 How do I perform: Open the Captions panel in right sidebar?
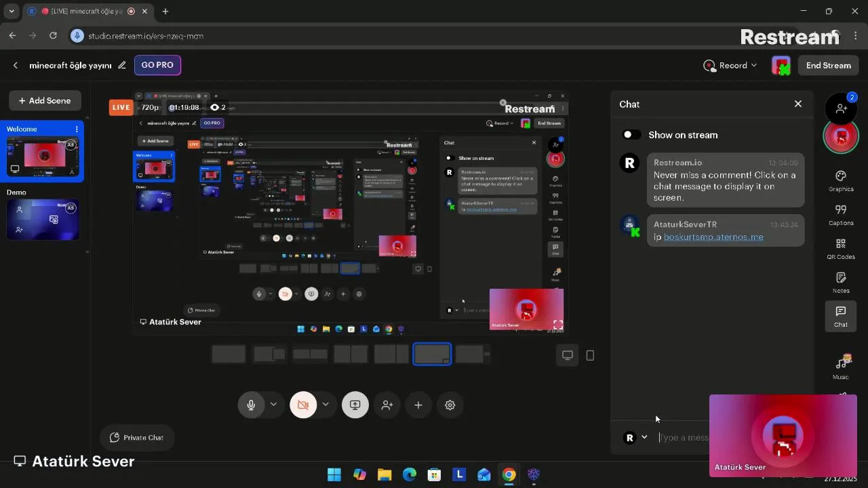click(841, 215)
